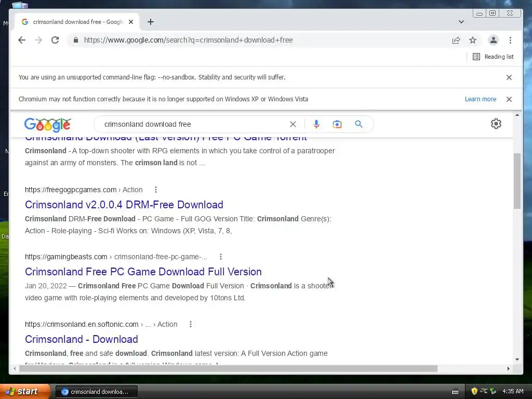The width and height of the screenshot is (532, 399).
Task: Select the crimsonland taskbar button
Action: point(96,392)
